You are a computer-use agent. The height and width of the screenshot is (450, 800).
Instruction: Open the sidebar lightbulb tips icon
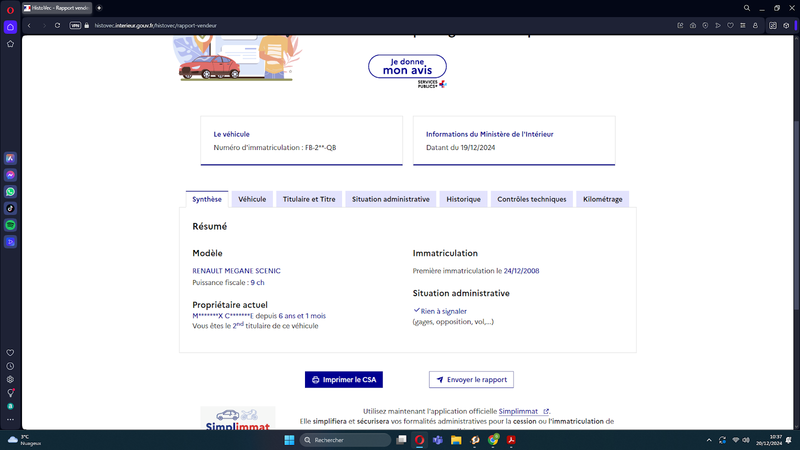10,393
